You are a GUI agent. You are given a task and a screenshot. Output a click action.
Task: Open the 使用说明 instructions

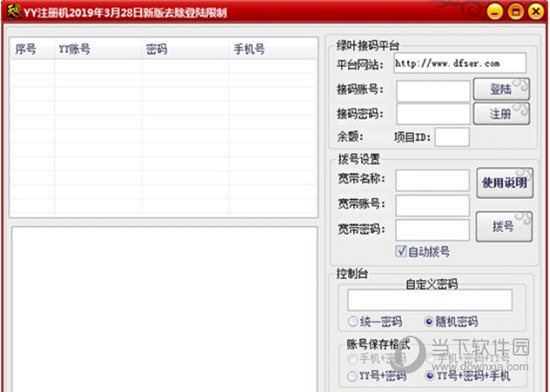(505, 183)
